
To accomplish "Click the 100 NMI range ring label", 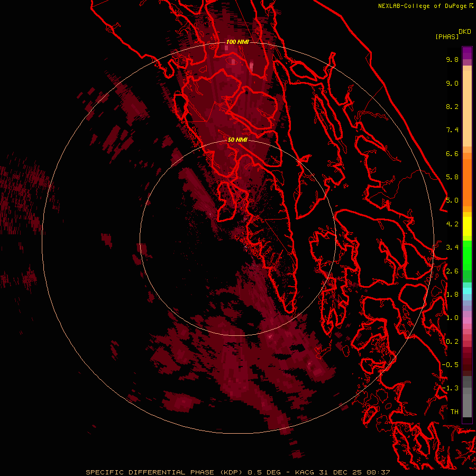I will point(237,42).
